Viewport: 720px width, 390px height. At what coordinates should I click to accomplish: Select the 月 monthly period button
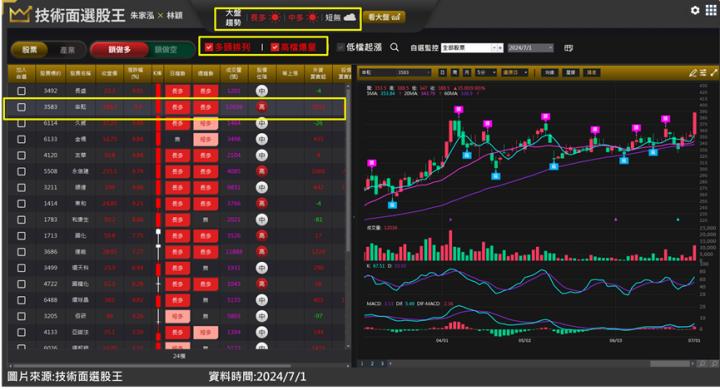467,73
